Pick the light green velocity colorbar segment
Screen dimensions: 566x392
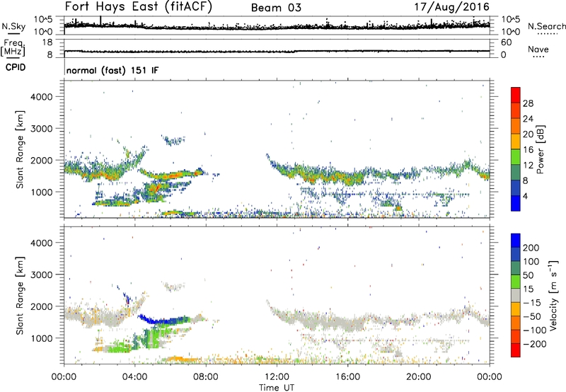coord(516,282)
